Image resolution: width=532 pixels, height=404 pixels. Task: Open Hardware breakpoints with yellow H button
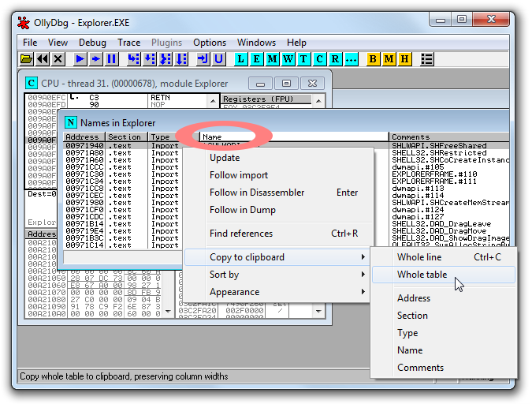point(404,59)
